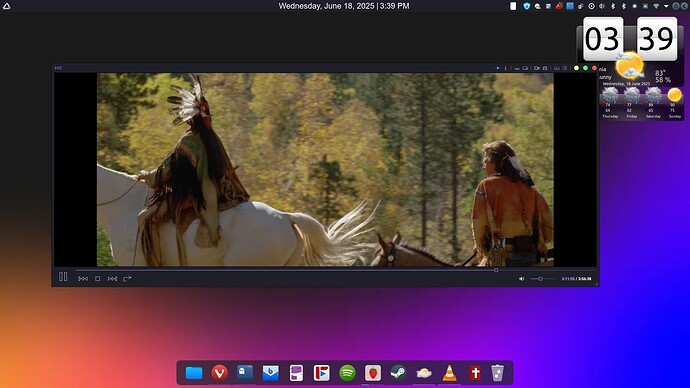Click the 83° temperature reading on the widget
This screenshot has height=388, width=690.
point(660,73)
